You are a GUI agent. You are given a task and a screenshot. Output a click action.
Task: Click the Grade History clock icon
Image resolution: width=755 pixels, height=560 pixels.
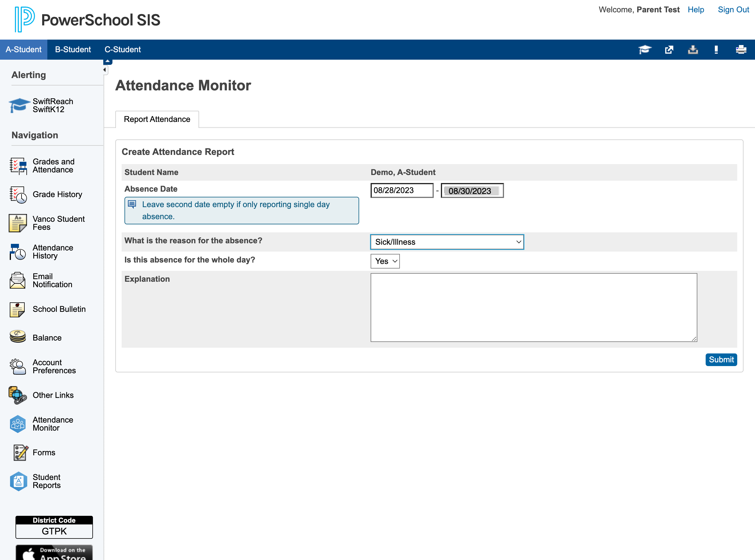tap(18, 195)
